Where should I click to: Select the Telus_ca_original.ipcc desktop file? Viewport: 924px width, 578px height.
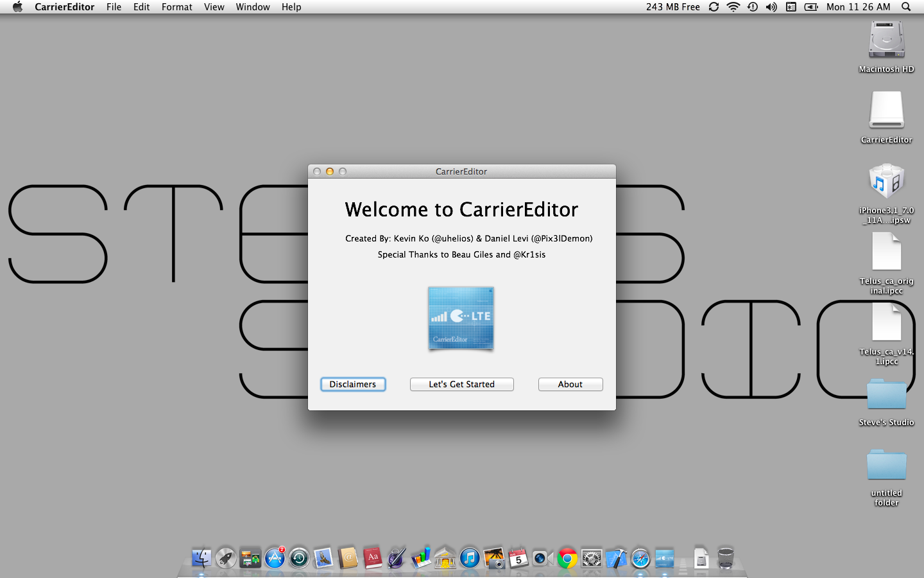887,263
